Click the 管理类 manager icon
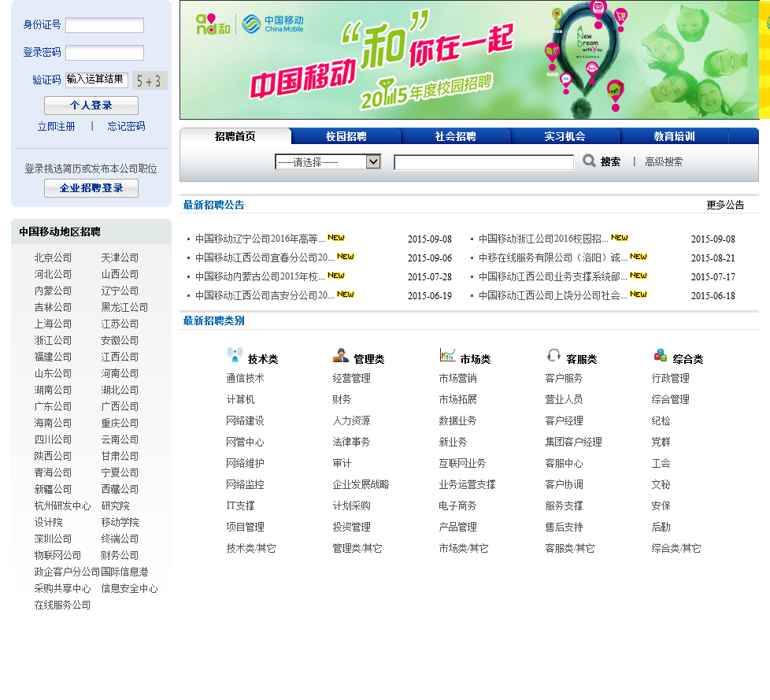 [x=341, y=354]
